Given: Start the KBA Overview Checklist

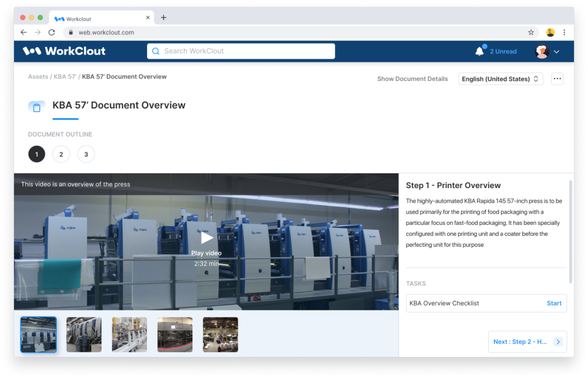Looking at the screenshot, I should (x=554, y=303).
